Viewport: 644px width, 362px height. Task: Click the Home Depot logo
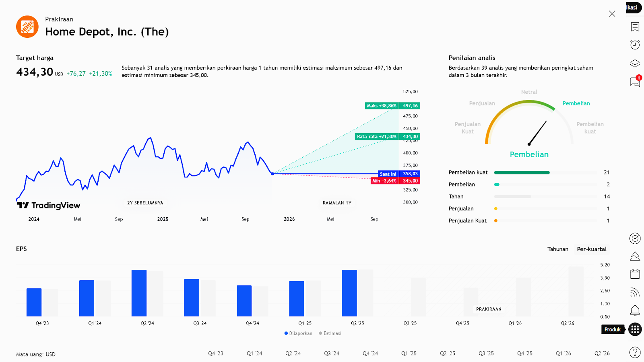[x=27, y=27]
